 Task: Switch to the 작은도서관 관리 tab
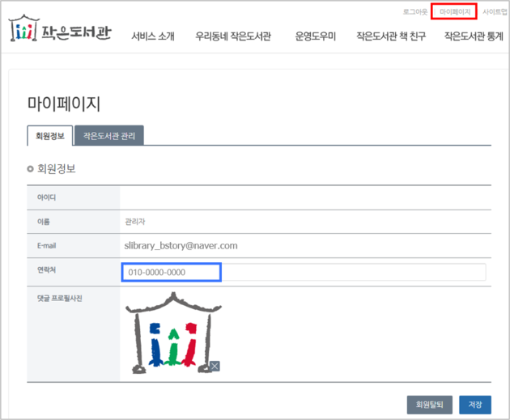point(109,136)
